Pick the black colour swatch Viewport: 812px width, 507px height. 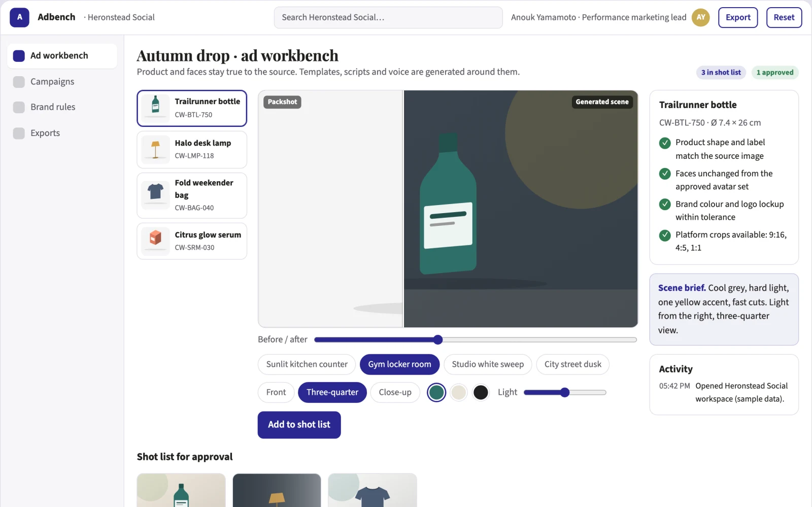tap(481, 392)
